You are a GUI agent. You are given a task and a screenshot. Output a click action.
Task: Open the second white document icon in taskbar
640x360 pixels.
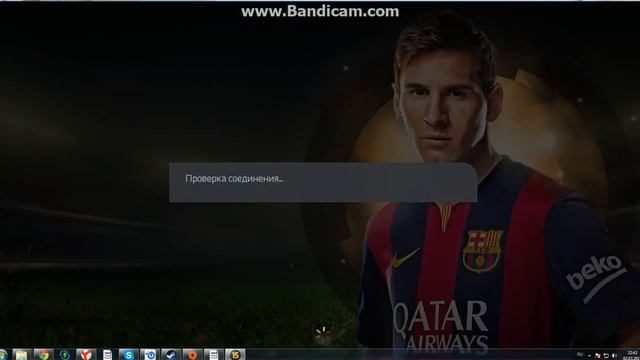(x=213, y=355)
